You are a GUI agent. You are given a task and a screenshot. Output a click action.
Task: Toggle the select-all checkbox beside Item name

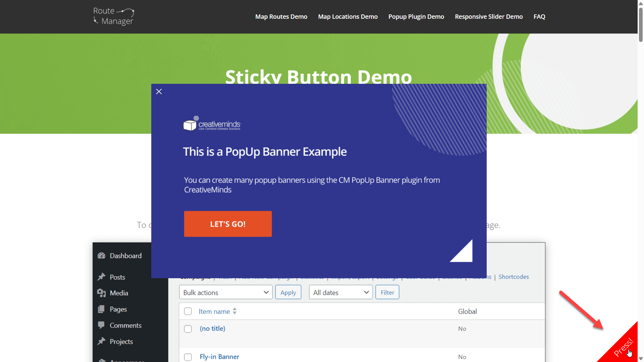[x=188, y=311]
